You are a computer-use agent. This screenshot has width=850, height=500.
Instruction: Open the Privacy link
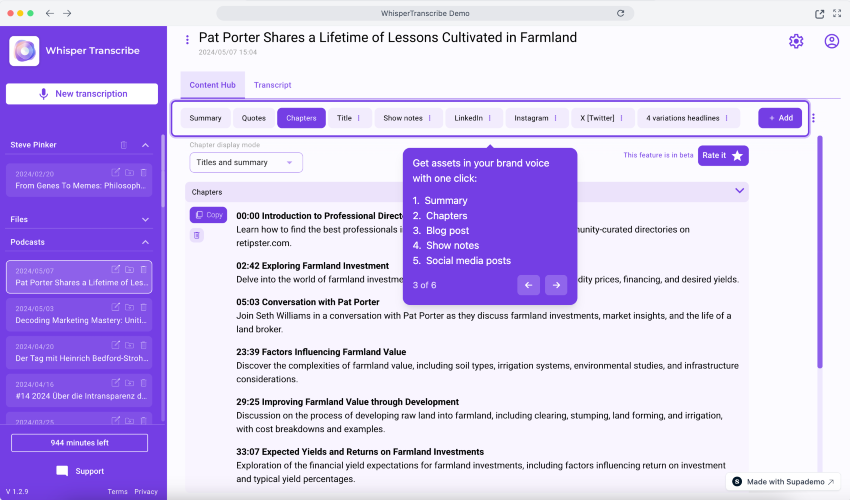coord(146,491)
